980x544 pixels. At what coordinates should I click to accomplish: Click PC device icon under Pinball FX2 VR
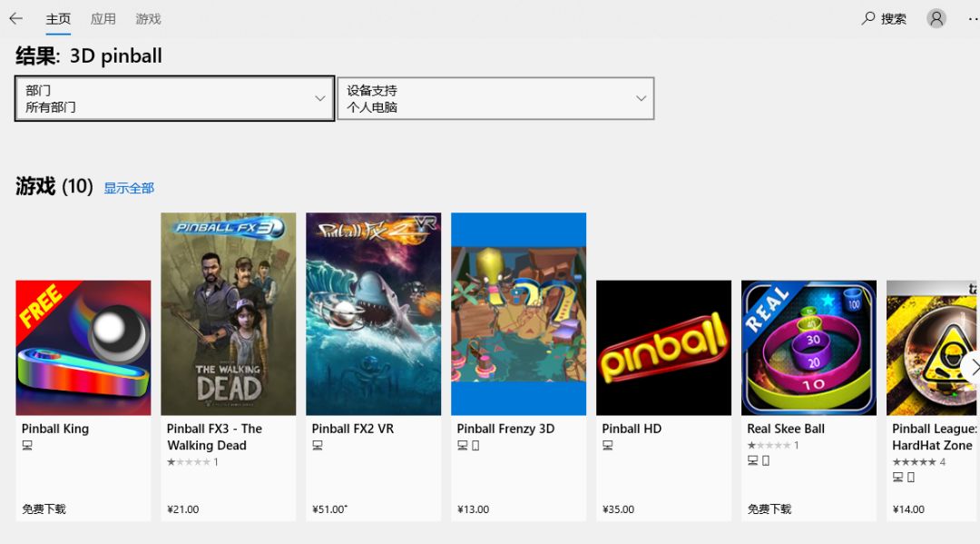[318, 445]
